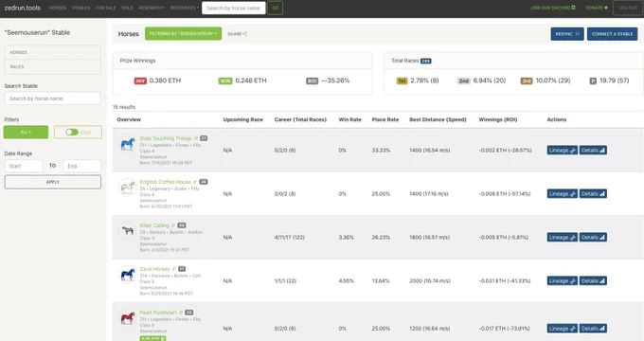Open the Resources dropdown in the navbar
644x341 pixels.
point(184,8)
